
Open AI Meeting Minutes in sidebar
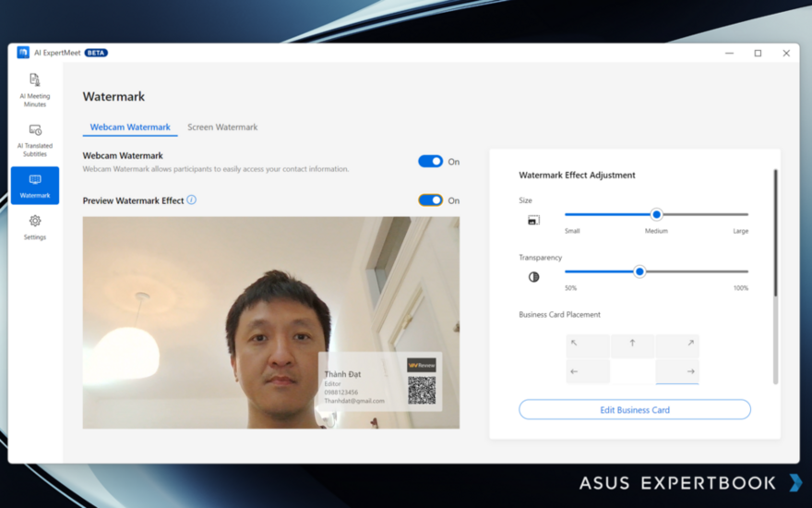click(35, 89)
